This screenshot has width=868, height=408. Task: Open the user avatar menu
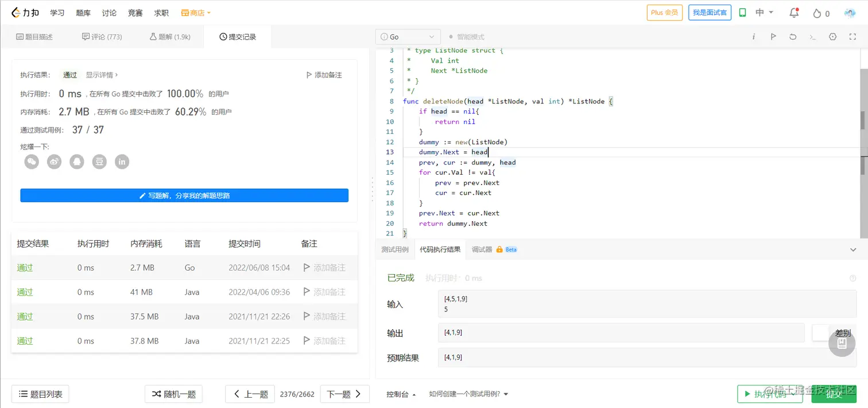(850, 13)
